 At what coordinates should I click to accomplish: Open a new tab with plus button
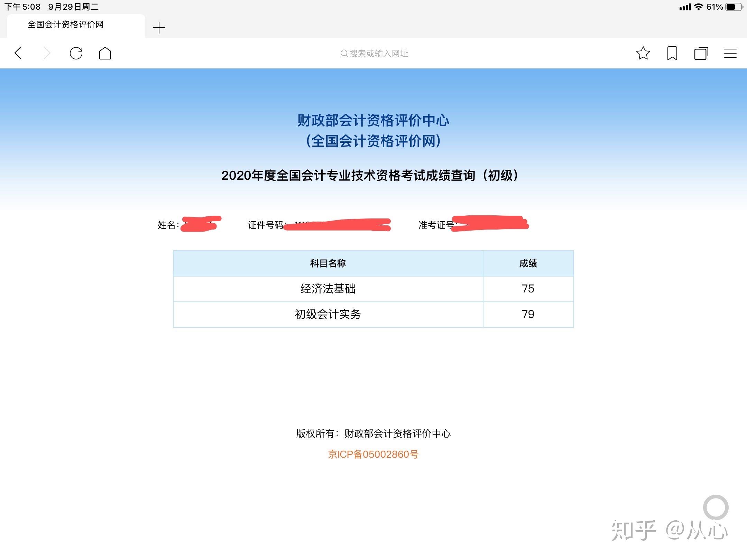click(159, 28)
